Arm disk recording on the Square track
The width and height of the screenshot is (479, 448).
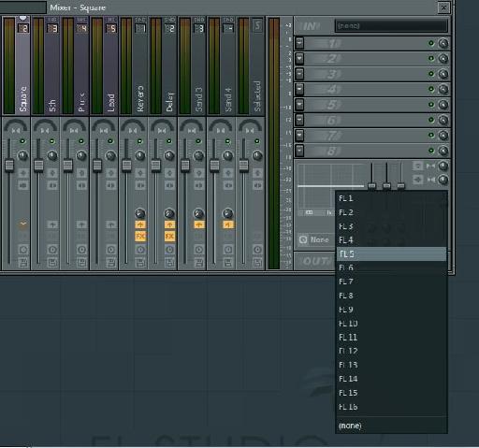[23, 263]
